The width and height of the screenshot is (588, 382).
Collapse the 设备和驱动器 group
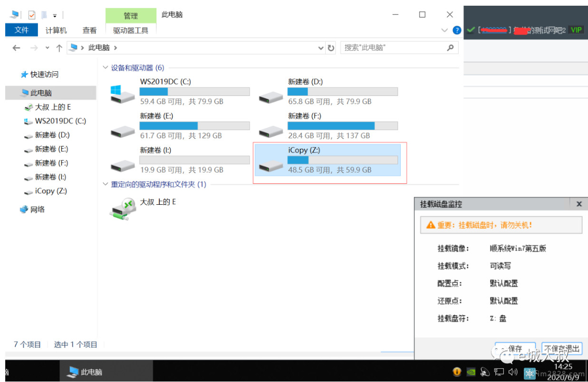[106, 68]
